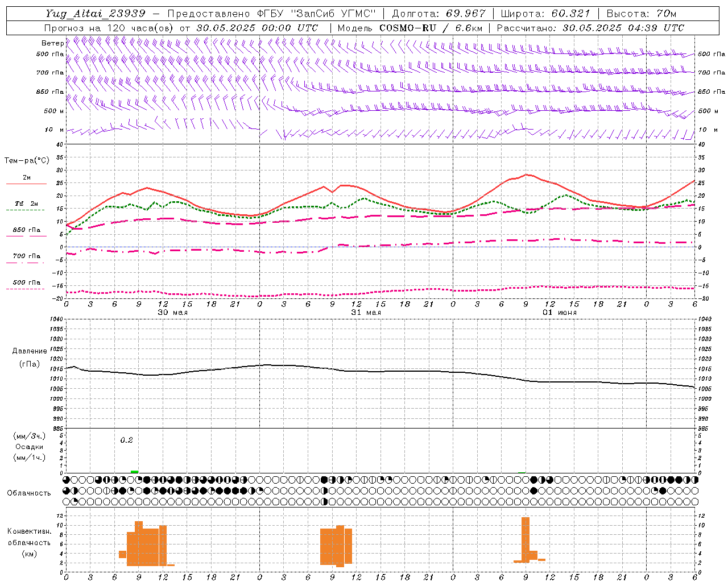Click the "(гПа)" pressure unit label

tap(30, 364)
